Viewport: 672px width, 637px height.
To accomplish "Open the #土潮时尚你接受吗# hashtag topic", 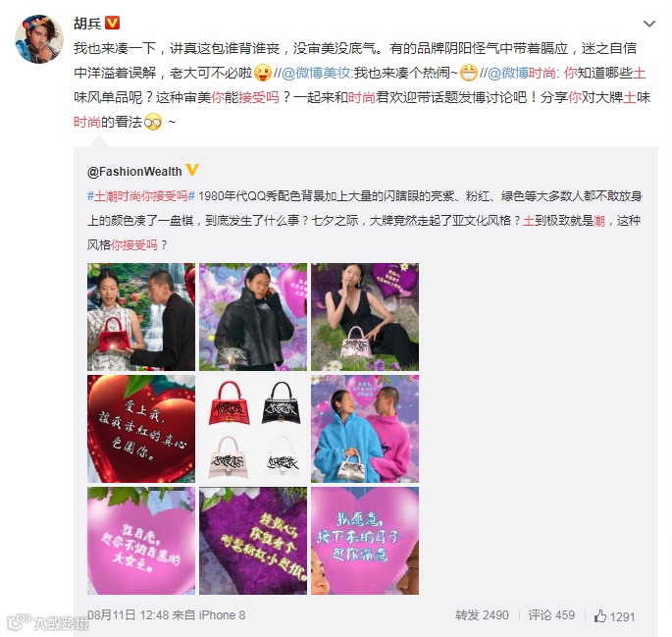I will (141, 196).
